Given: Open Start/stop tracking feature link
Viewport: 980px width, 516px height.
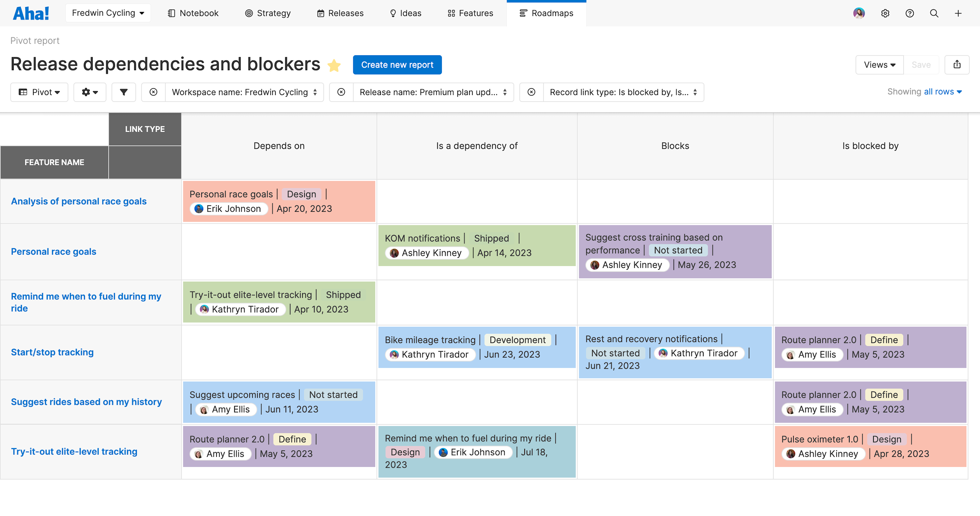Looking at the screenshot, I should point(52,352).
